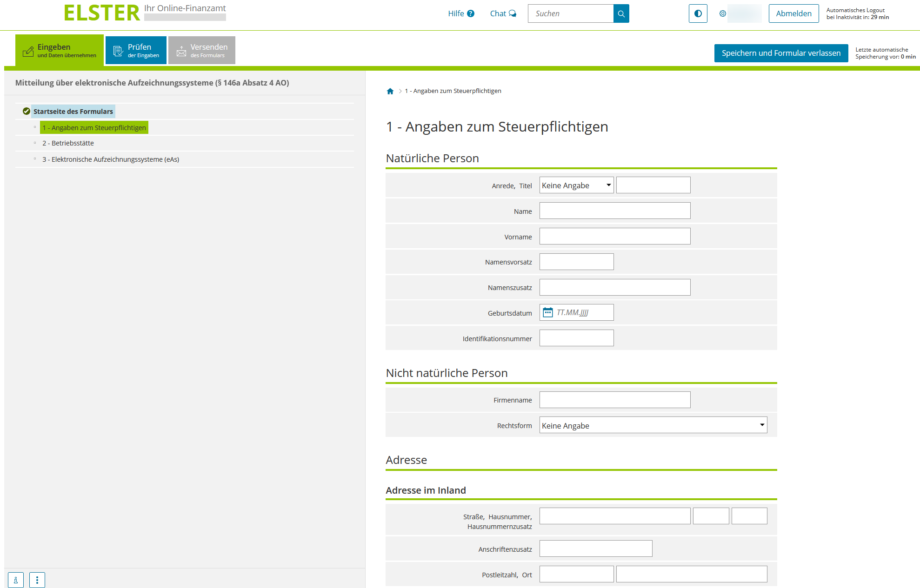The height and width of the screenshot is (588, 920).
Task: Click the Firmenname input field
Action: click(x=614, y=400)
